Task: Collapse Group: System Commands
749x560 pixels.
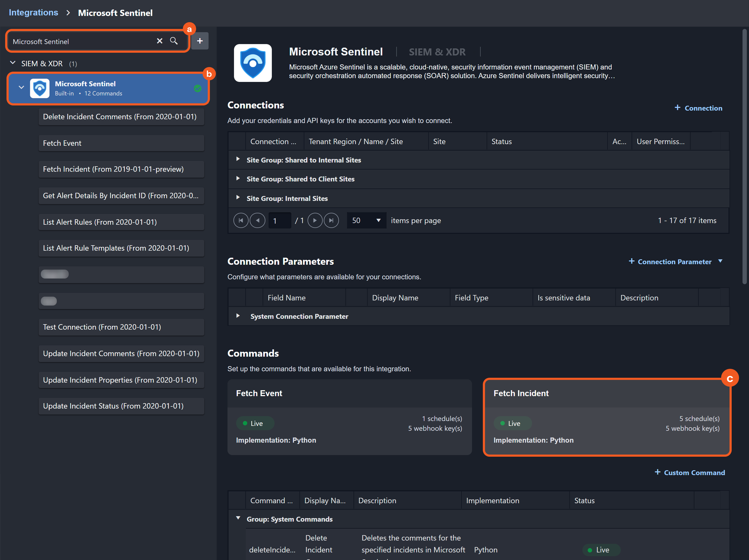Action: (x=238, y=518)
